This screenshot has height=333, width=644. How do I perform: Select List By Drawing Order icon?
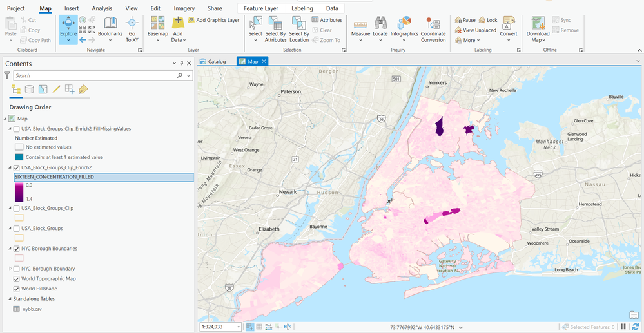(16, 89)
